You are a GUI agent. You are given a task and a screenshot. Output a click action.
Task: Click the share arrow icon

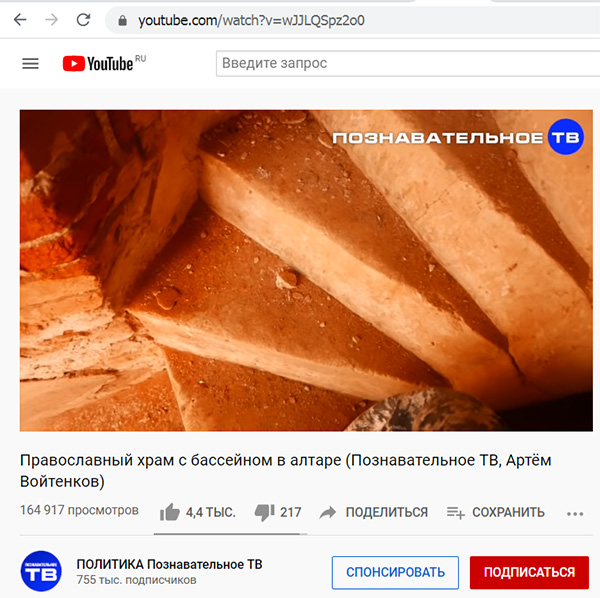pyautogui.click(x=328, y=512)
